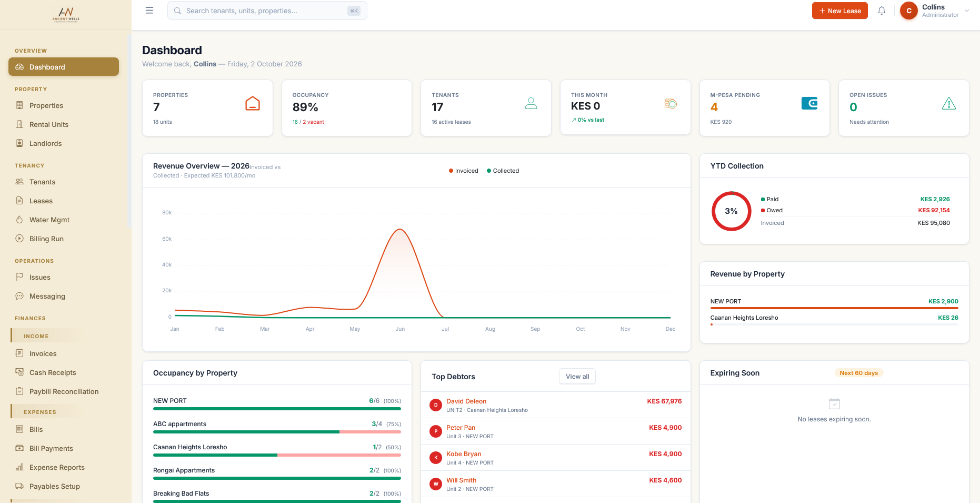Toggle the Collected legend item
The height and width of the screenshot is (503, 980).
coord(503,171)
